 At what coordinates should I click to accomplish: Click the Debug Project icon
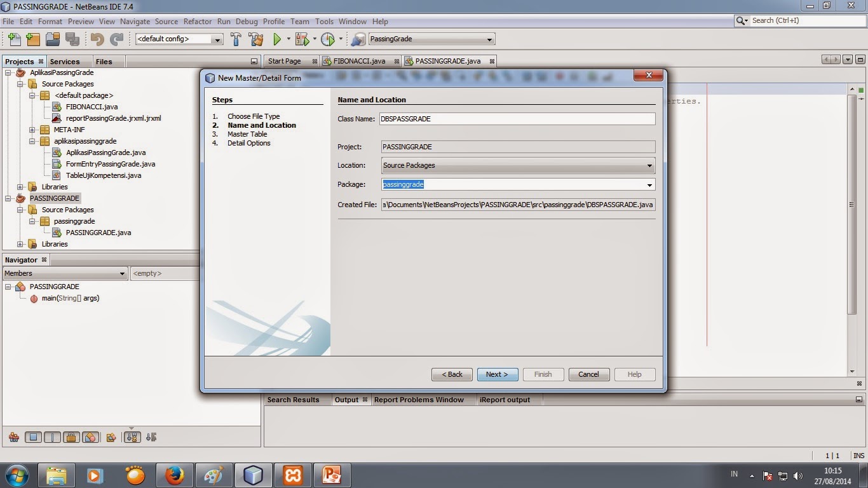pos(302,39)
